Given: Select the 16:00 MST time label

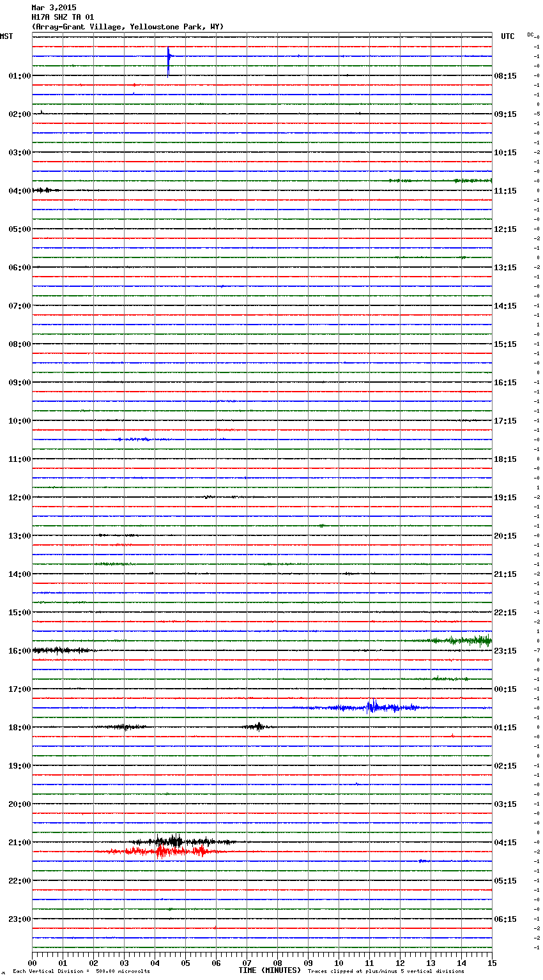Looking at the screenshot, I should [x=20, y=651].
